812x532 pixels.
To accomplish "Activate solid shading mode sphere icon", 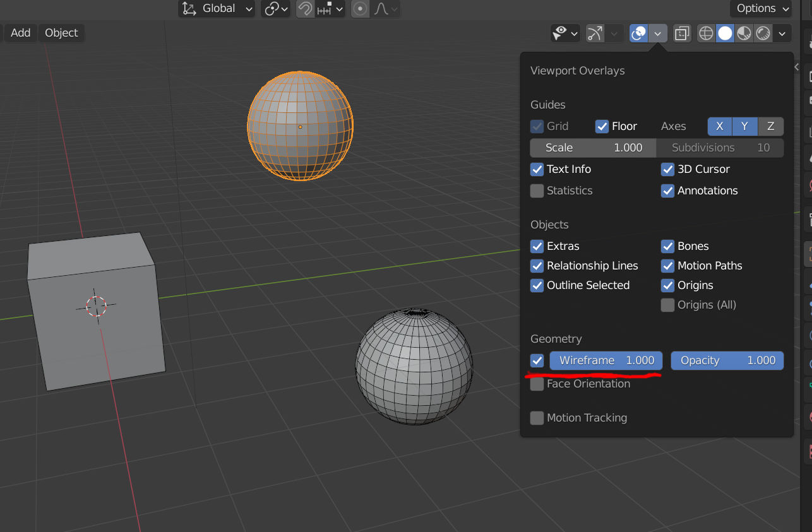I will tap(724, 33).
